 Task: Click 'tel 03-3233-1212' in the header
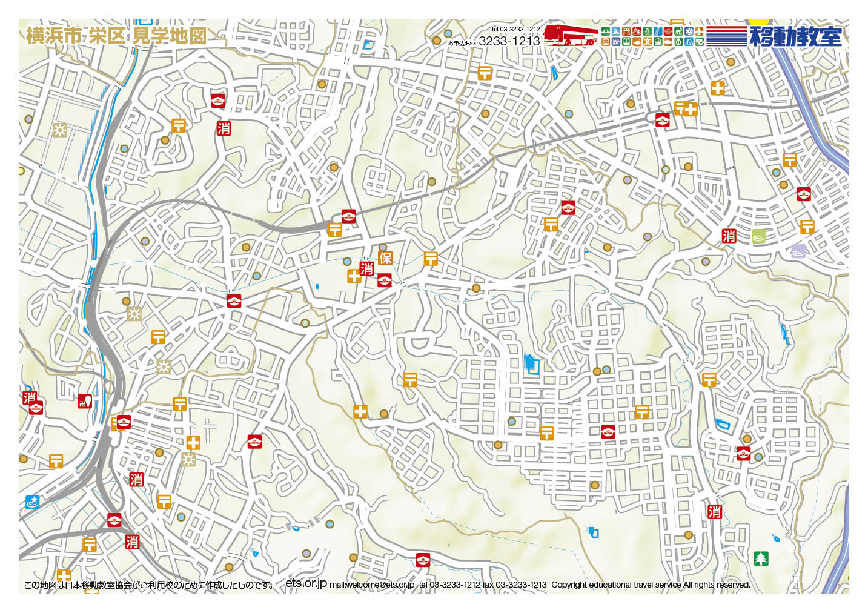click(515, 28)
